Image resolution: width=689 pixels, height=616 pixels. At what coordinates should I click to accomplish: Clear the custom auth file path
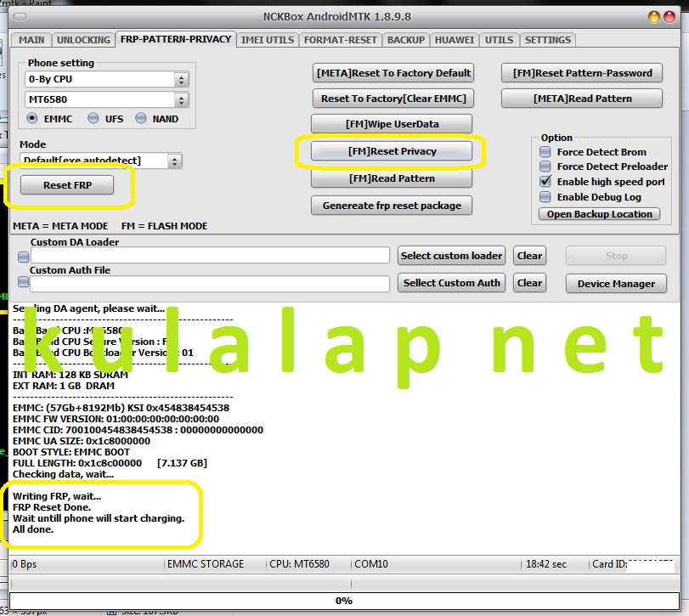pos(529,283)
